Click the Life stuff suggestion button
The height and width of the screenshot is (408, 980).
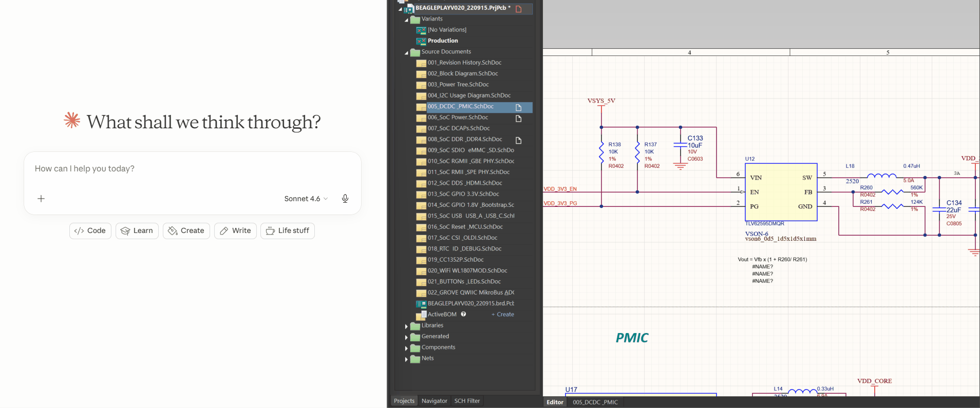click(x=288, y=231)
